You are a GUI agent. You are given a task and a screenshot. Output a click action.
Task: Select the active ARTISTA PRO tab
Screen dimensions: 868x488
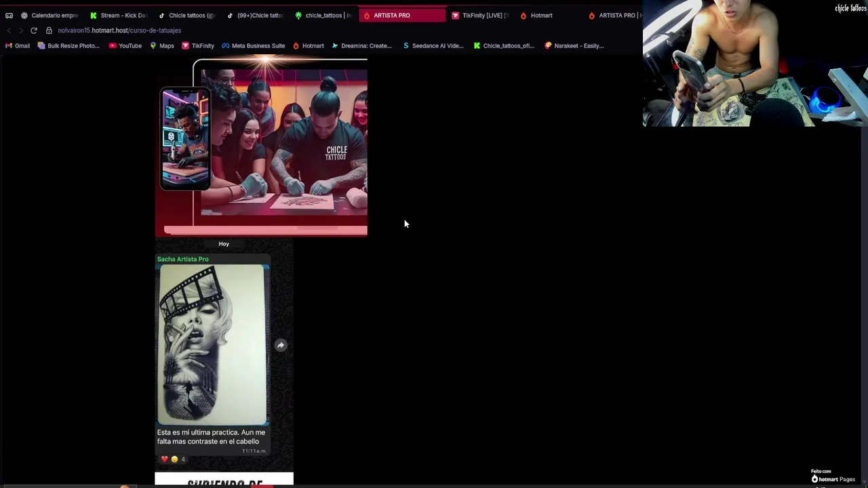pyautogui.click(x=402, y=15)
